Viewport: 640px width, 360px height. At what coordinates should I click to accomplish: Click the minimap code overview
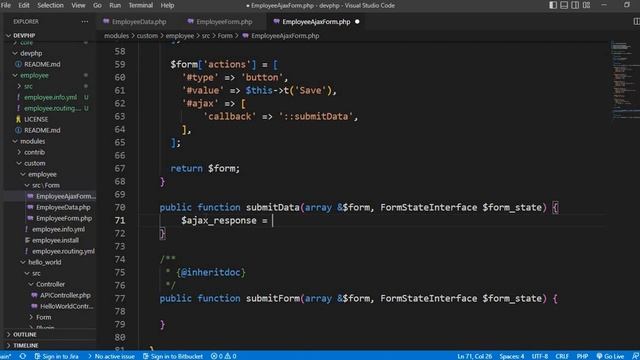coord(624,80)
